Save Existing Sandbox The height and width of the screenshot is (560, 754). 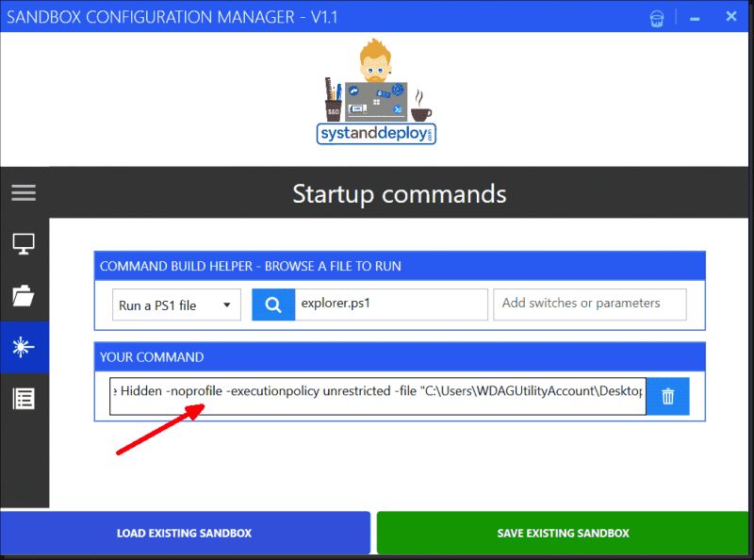pos(562,533)
